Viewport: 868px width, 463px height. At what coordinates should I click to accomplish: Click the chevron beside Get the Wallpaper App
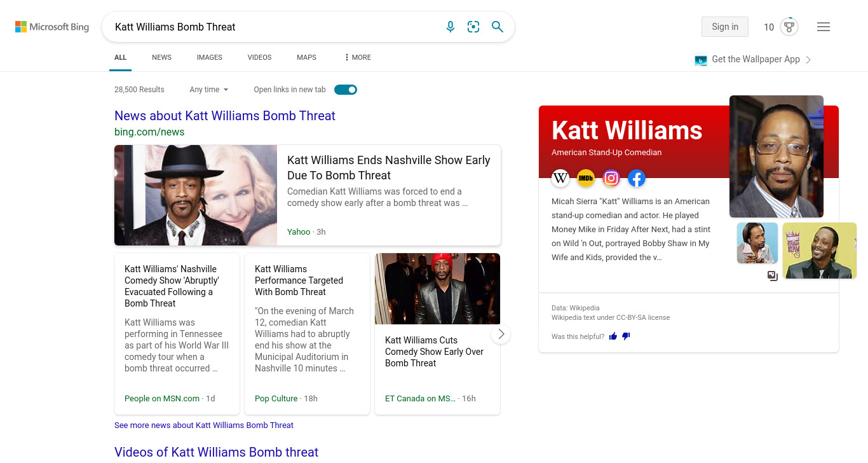click(808, 60)
